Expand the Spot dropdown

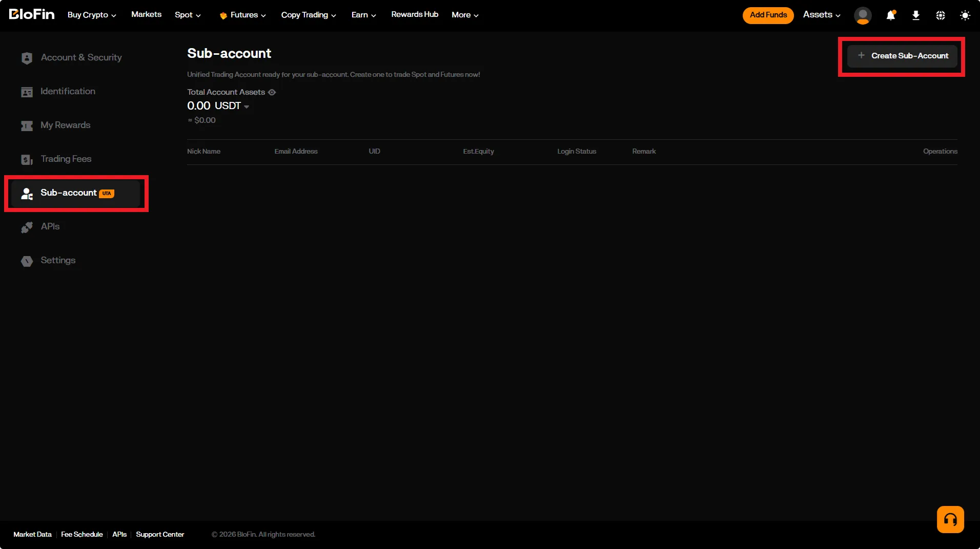(188, 15)
